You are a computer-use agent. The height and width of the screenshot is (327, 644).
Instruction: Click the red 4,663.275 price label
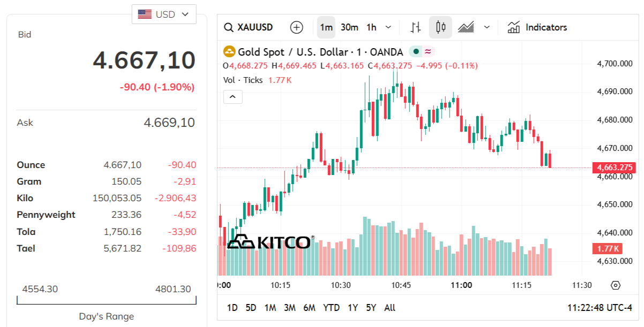[x=615, y=166]
